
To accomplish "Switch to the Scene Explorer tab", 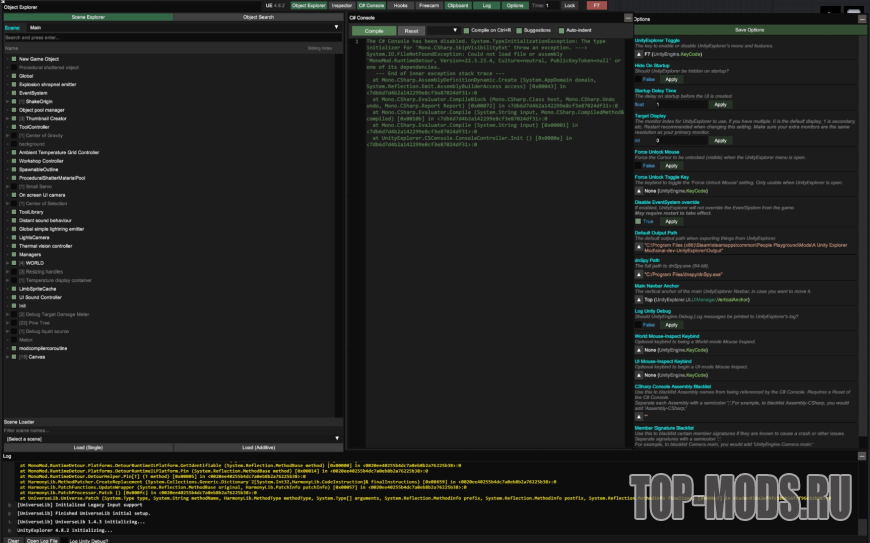I will (x=88, y=17).
